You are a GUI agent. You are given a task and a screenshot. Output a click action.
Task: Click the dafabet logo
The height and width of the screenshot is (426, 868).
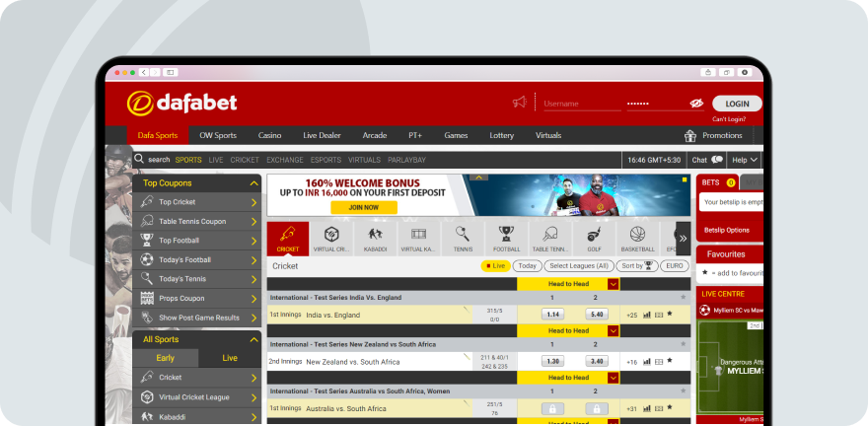pos(181,104)
